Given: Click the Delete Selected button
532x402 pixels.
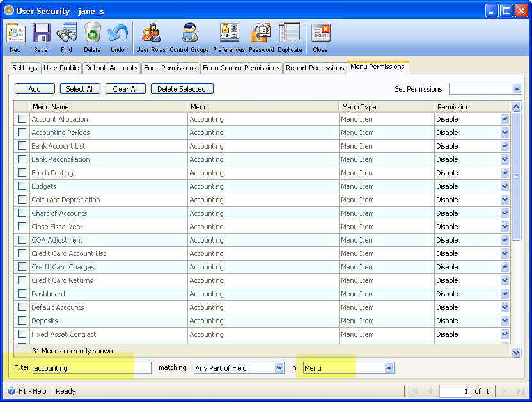Looking at the screenshot, I should [182, 89].
